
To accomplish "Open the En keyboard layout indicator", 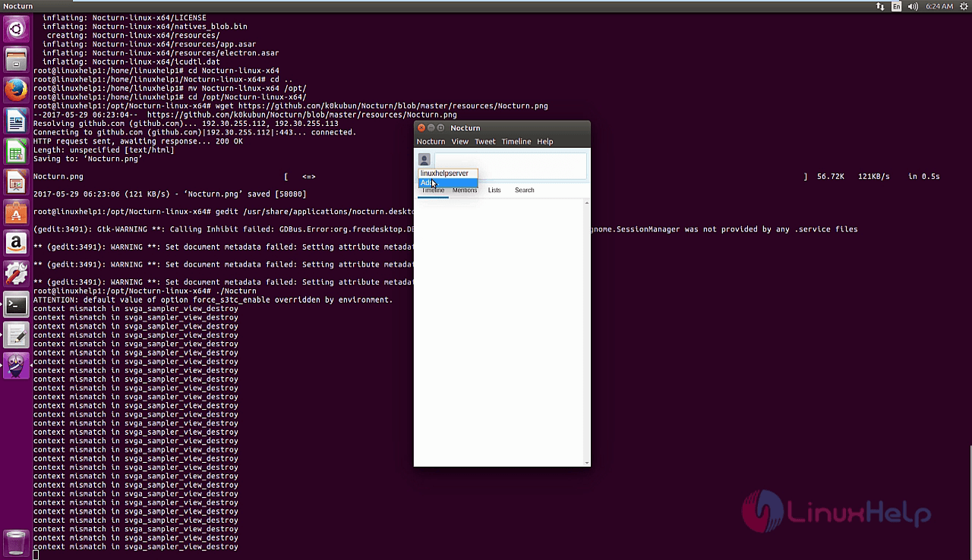I will click(x=897, y=6).
